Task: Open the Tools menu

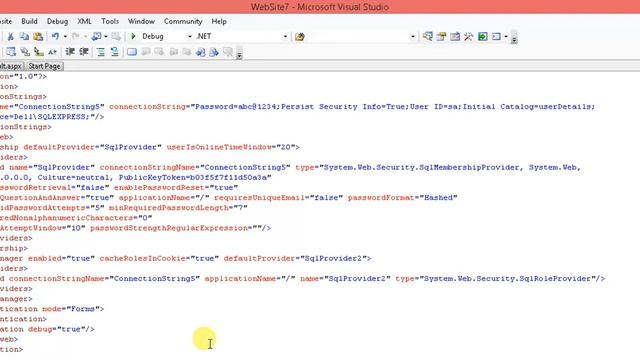Action: point(110,21)
